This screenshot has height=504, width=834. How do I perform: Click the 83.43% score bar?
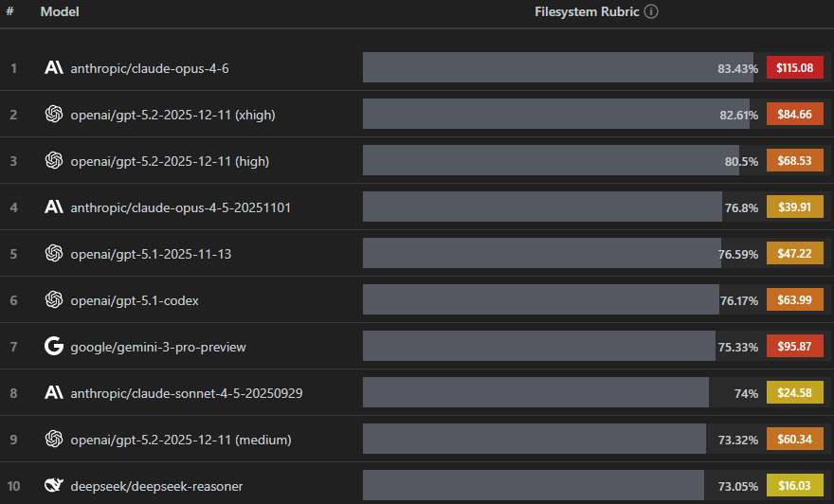coord(557,68)
